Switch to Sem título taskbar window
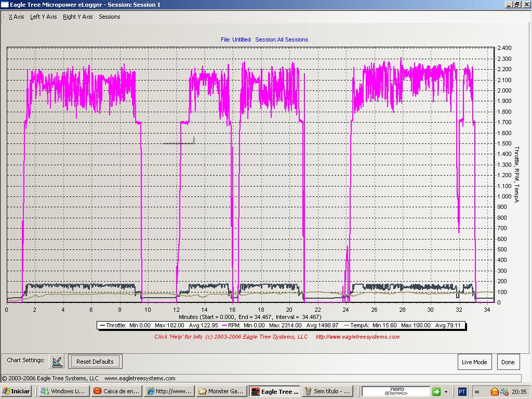Screen dimensions: 532x399 click(327, 391)
